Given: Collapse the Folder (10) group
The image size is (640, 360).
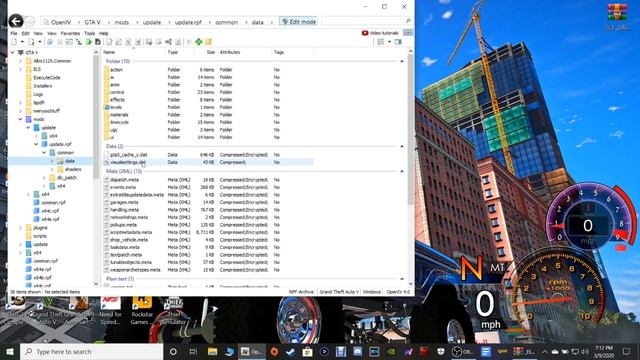Looking at the screenshot, I should (402, 61).
